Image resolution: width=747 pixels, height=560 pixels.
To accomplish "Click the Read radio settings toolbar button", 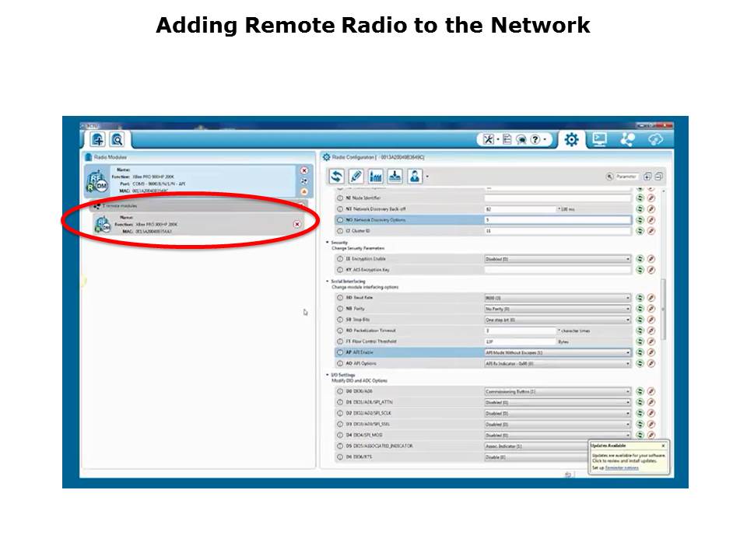I will point(337,177).
